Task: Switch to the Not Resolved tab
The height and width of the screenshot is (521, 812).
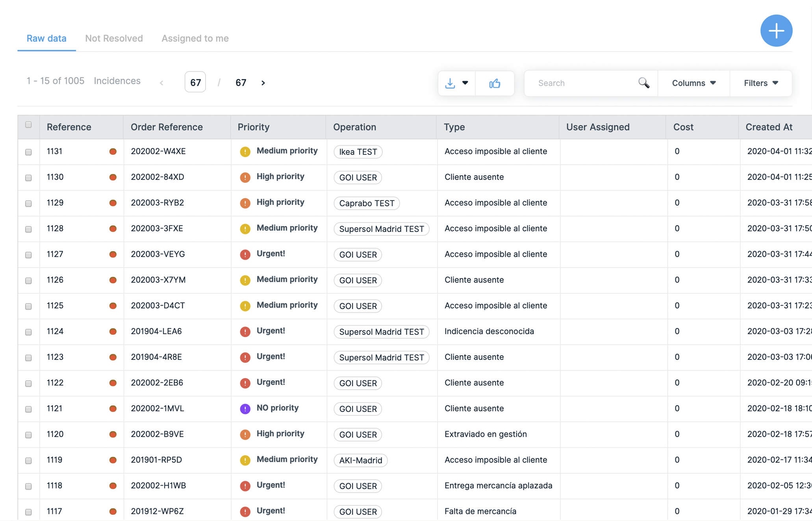Action: coord(114,38)
